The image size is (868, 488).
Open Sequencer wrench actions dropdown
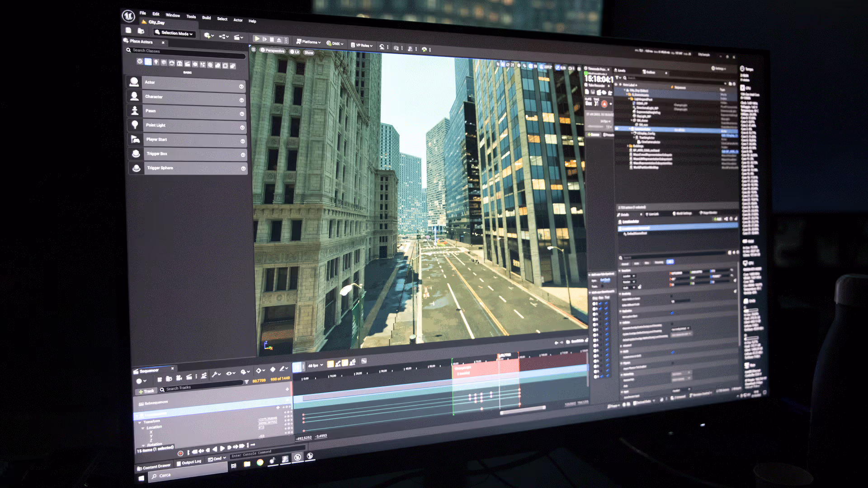pyautogui.click(x=216, y=374)
